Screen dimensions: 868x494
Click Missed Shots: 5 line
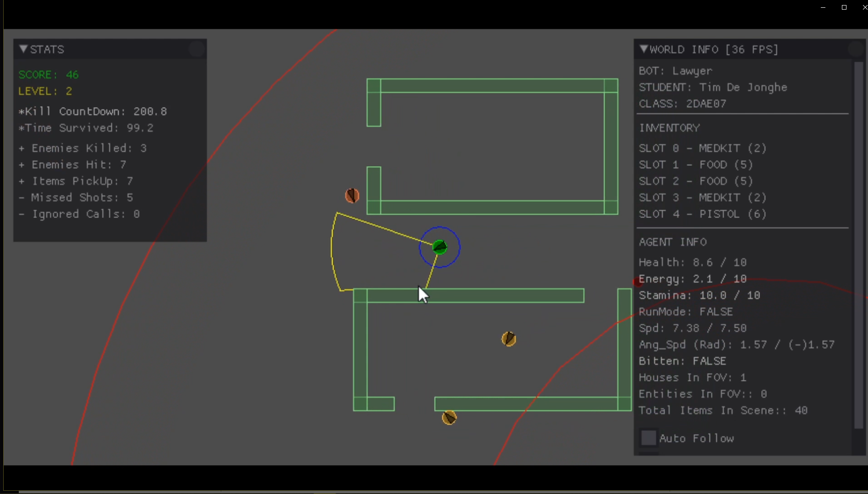pyautogui.click(x=76, y=197)
